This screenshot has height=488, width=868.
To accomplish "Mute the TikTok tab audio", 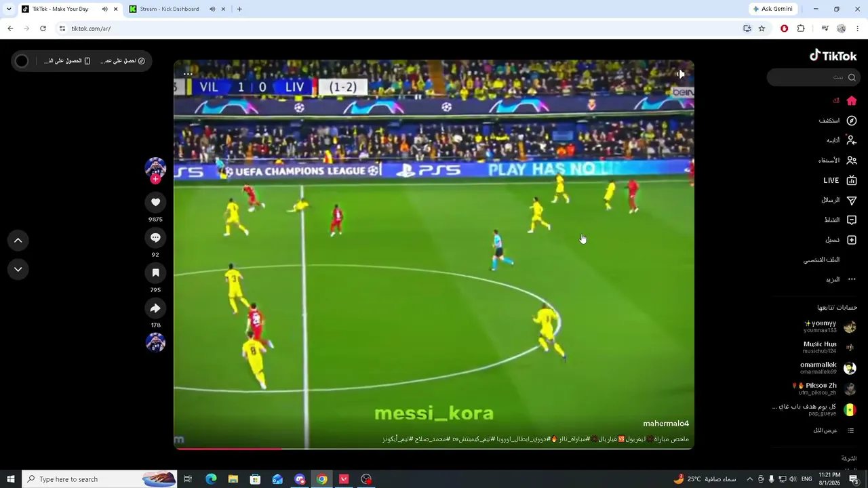I will tap(104, 9).
